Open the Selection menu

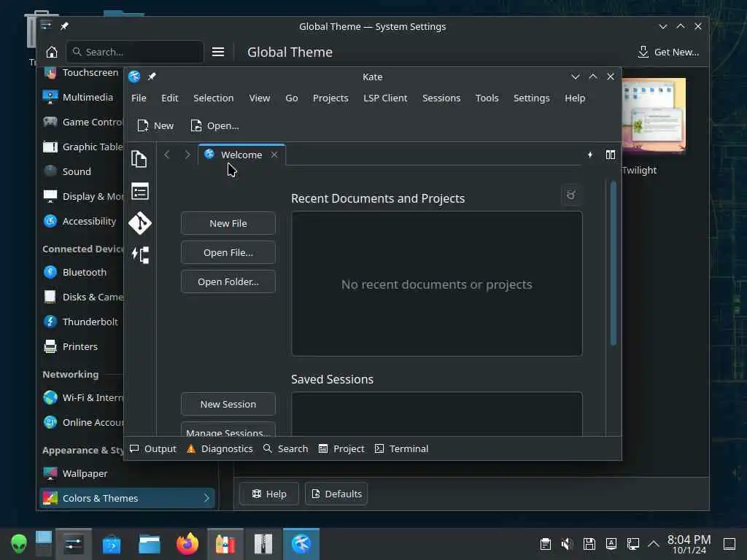click(x=214, y=98)
